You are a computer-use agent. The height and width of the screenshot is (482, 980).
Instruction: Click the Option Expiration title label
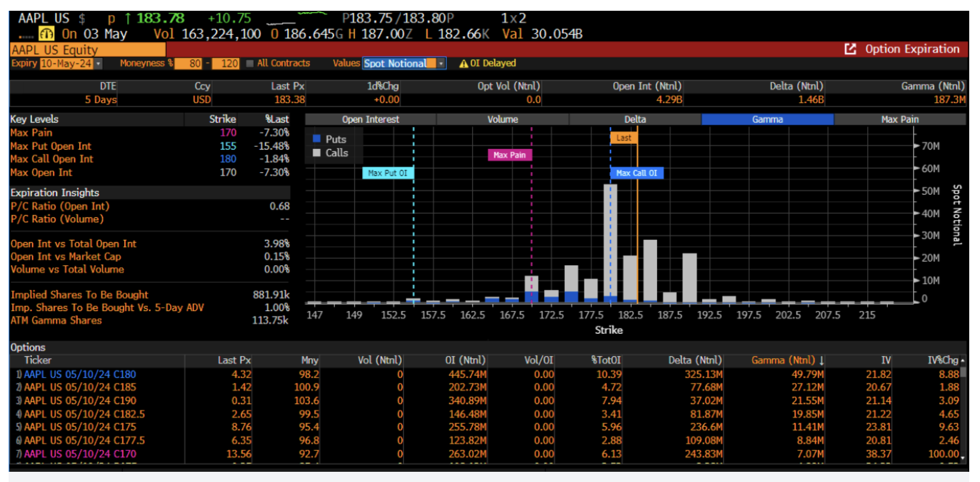[x=912, y=49]
